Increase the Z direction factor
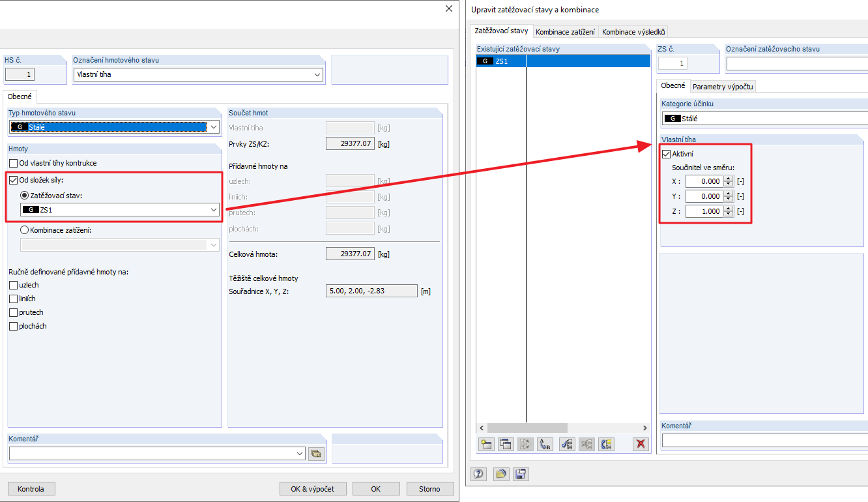Viewport: 868px width, 502px height. pyautogui.click(x=729, y=208)
